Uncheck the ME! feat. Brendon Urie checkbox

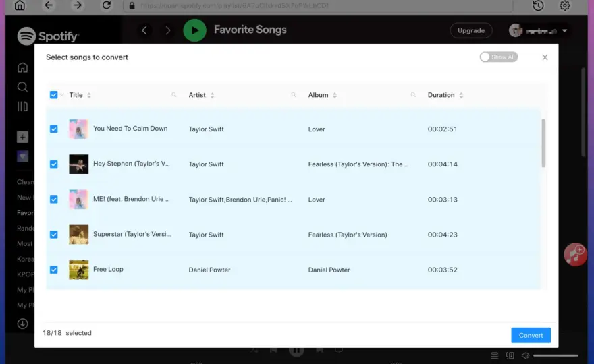click(x=54, y=200)
